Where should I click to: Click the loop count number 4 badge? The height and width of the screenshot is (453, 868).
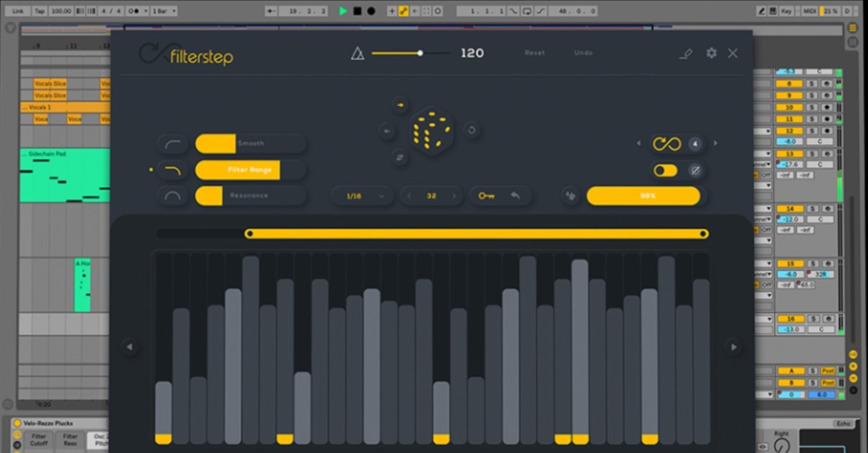coord(695,143)
